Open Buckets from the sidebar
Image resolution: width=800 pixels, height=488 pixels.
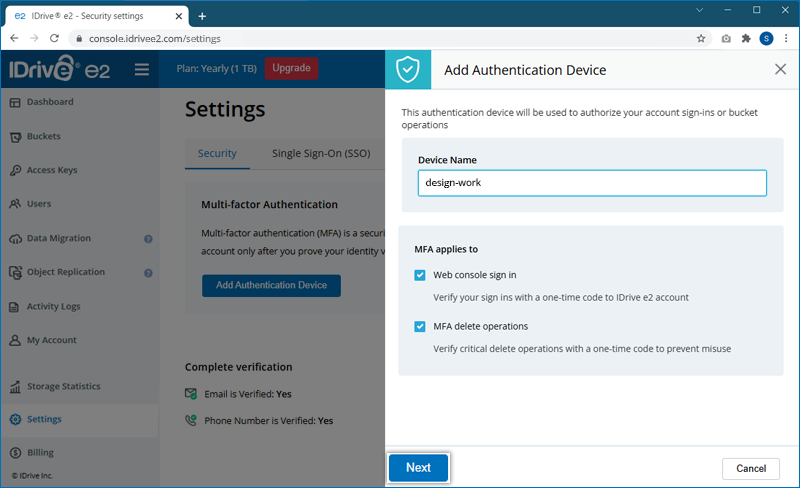[x=44, y=136]
